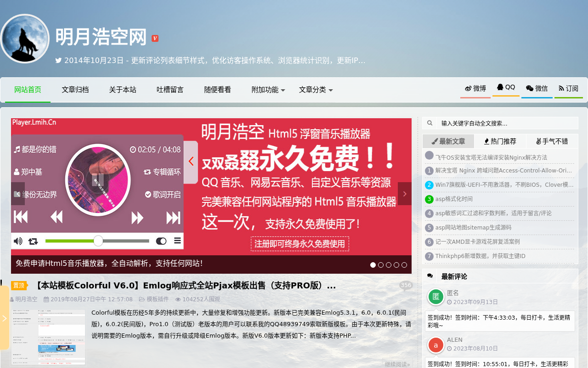Show previous slide in banner carousel
The height and width of the screenshot is (368, 588).
[18, 194]
